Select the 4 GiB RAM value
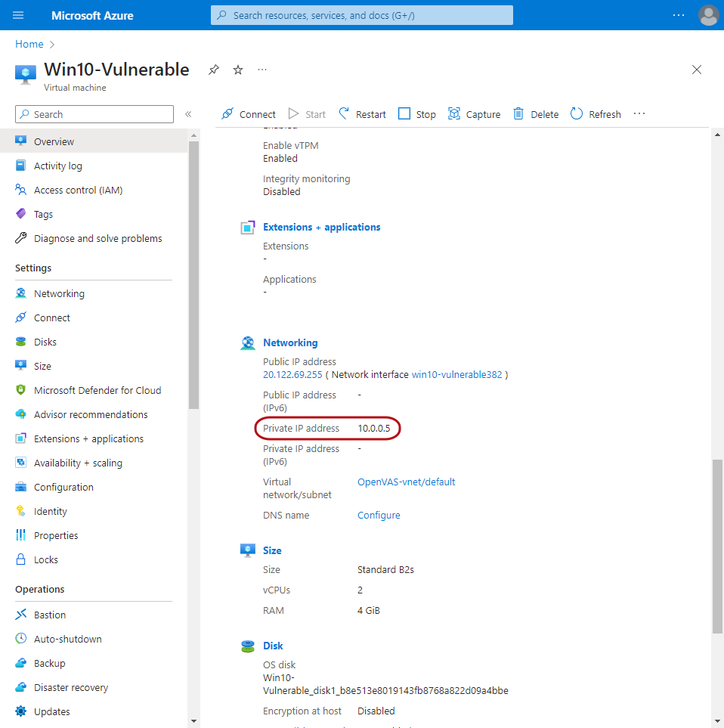This screenshot has width=724, height=728. 369,611
